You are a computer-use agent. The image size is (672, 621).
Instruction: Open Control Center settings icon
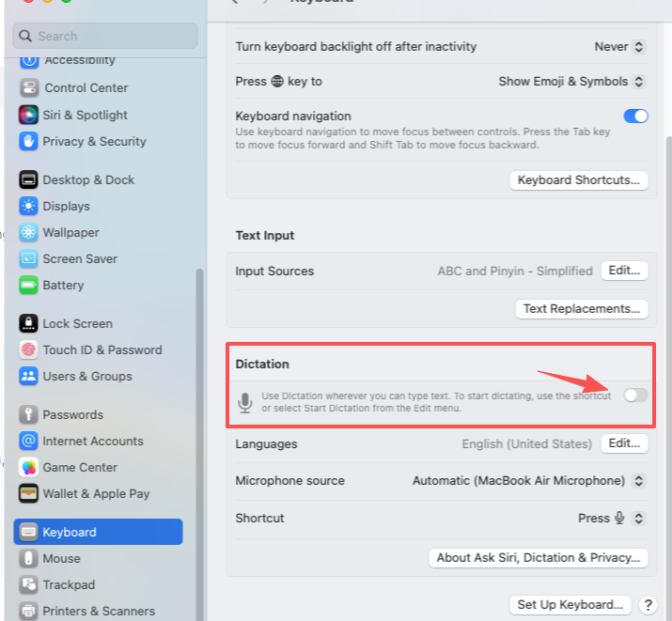point(29,88)
